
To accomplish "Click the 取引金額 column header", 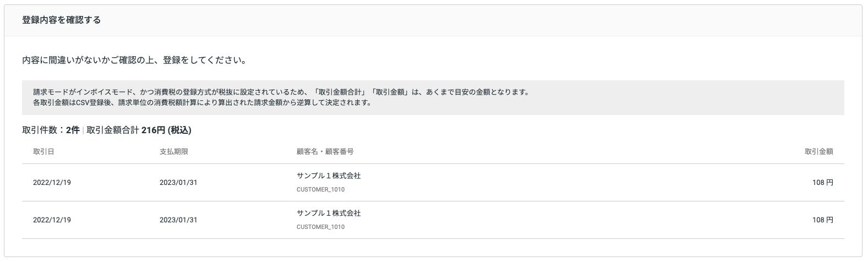I will point(818,151).
